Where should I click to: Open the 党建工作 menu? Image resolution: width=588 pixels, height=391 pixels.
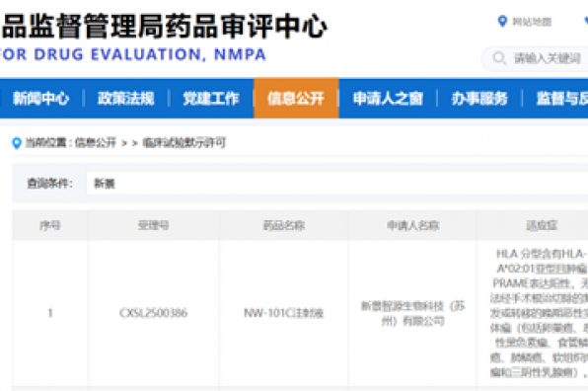[211, 99]
